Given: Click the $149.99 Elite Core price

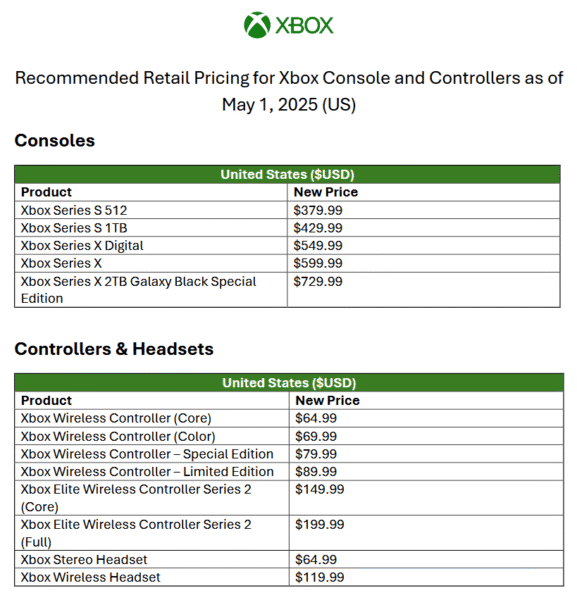Looking at the screenshot, I should (319, 489).
